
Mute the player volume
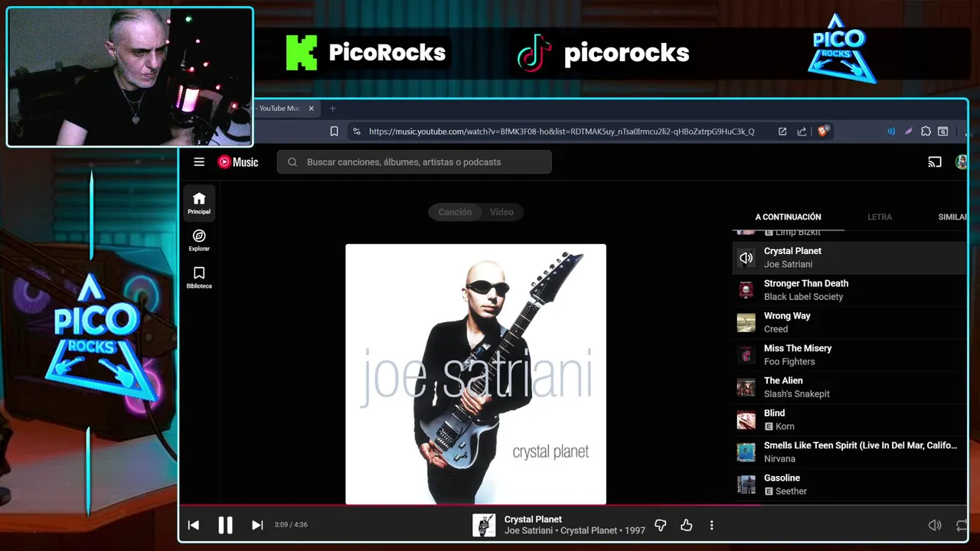[x=935, y=525]
